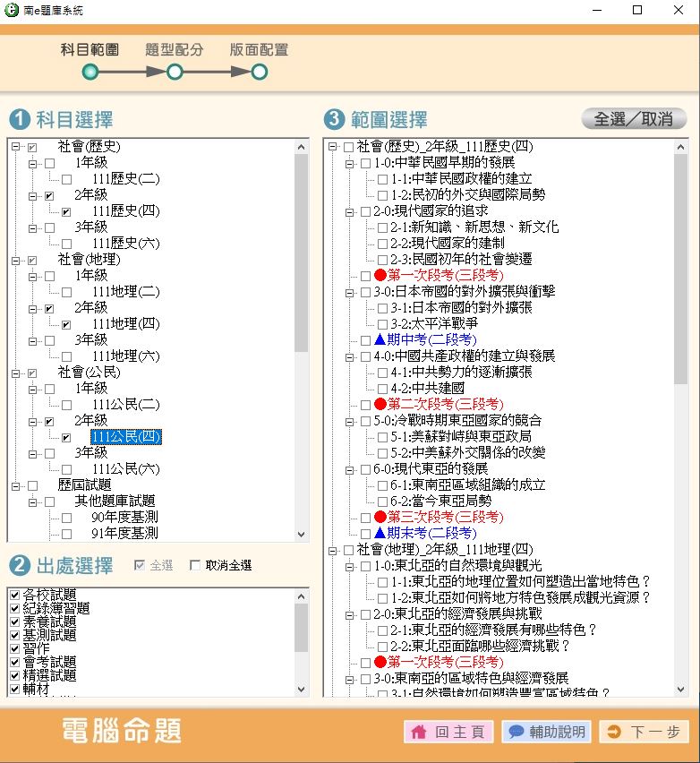Collapse the 6-0:現代東亞的發展 chapter

coord(349,470)
